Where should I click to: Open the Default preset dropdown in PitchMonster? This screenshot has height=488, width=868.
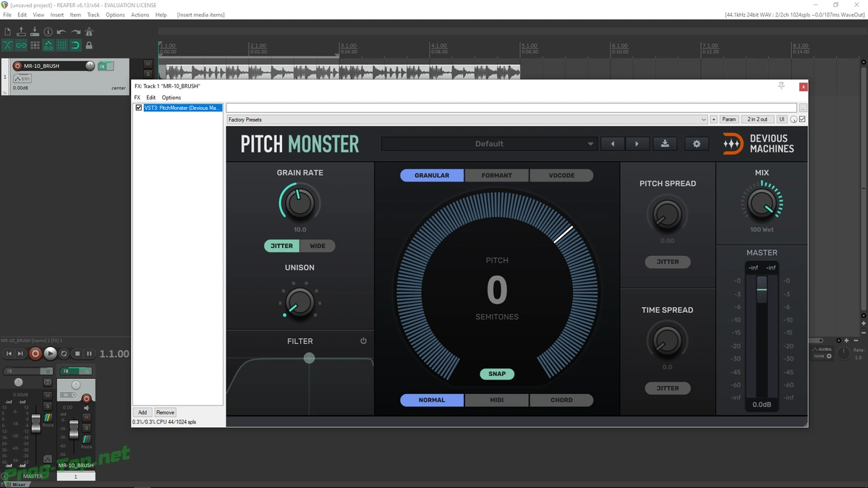[x=489, y=144]
